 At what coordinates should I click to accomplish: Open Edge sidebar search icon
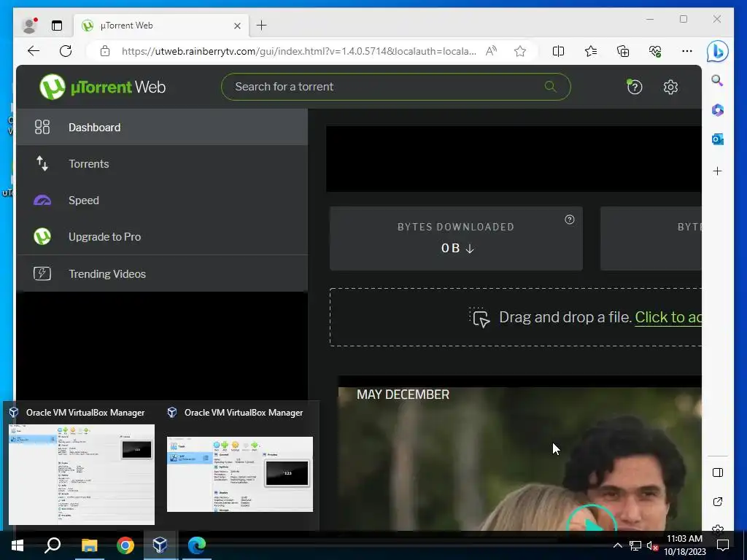[x=717, y=80]
